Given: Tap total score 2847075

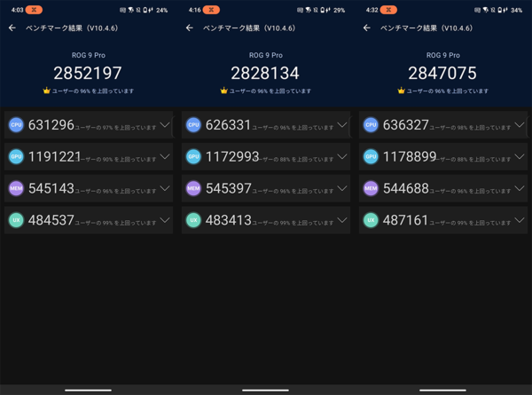Looking at the screenshot, I should tap(442, 73).
